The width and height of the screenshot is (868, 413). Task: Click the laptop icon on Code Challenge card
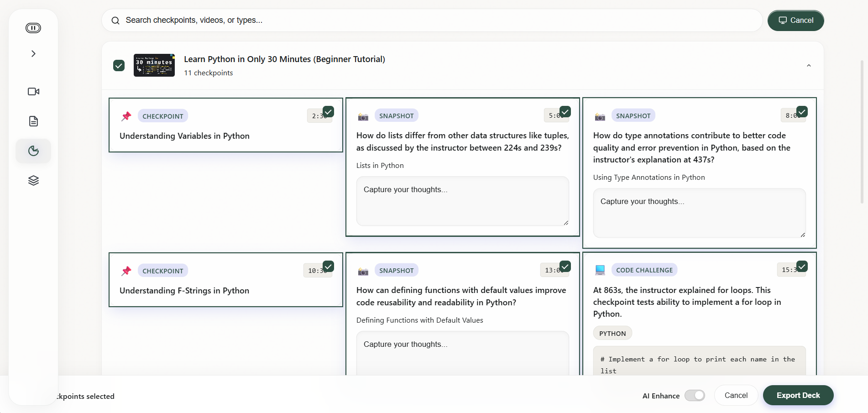tap(600, 270)
